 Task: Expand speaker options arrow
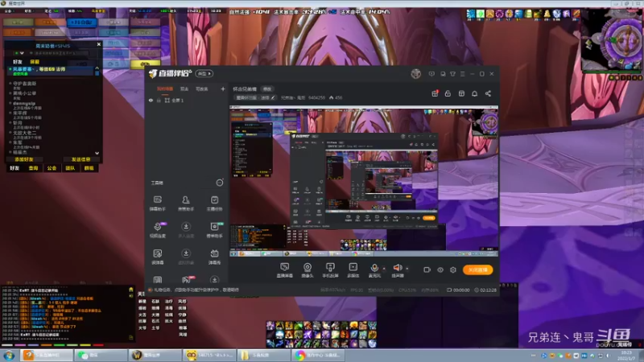tap(407, 269)
